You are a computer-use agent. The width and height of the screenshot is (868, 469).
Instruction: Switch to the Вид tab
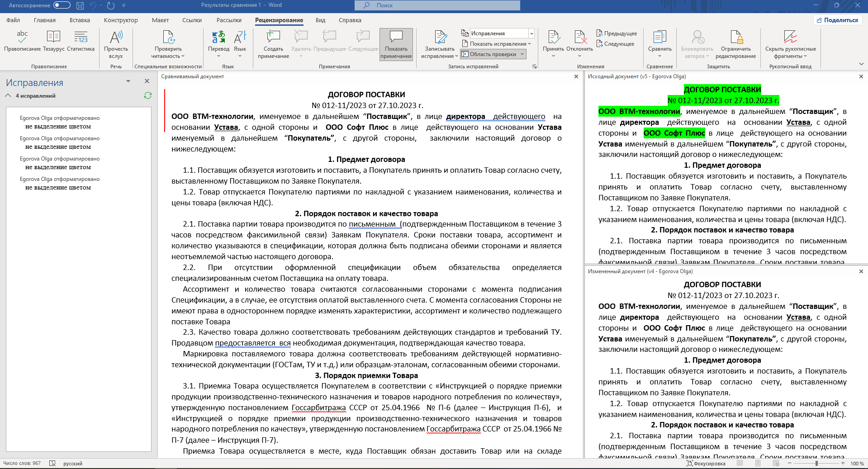click(x=320, y=20)
